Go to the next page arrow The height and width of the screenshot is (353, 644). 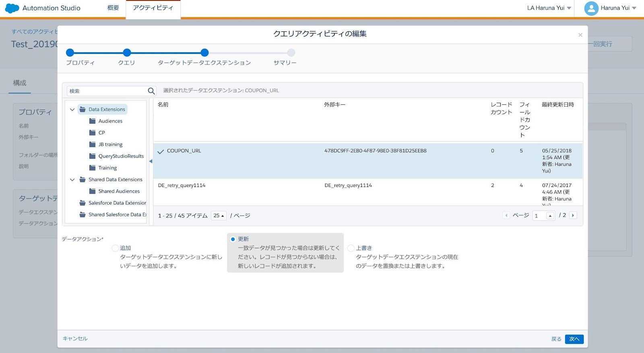tap(573, 215)
